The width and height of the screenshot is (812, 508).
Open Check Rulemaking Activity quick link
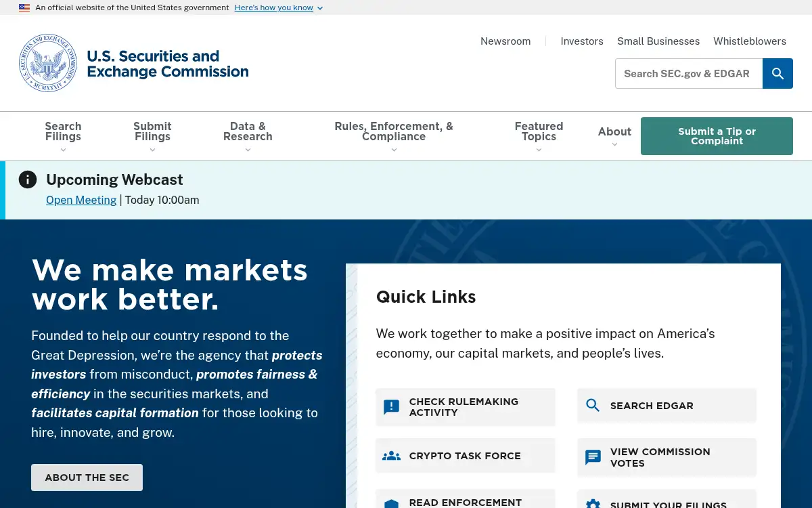click(x=466, y=407)
